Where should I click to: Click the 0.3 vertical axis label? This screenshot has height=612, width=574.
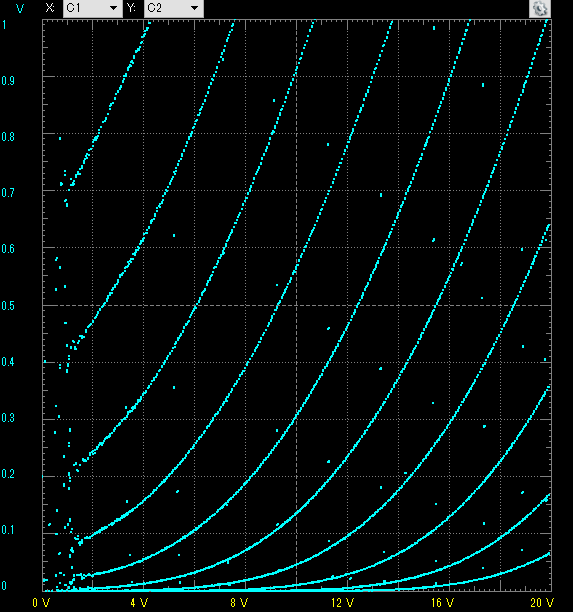(x=8, y=418)
